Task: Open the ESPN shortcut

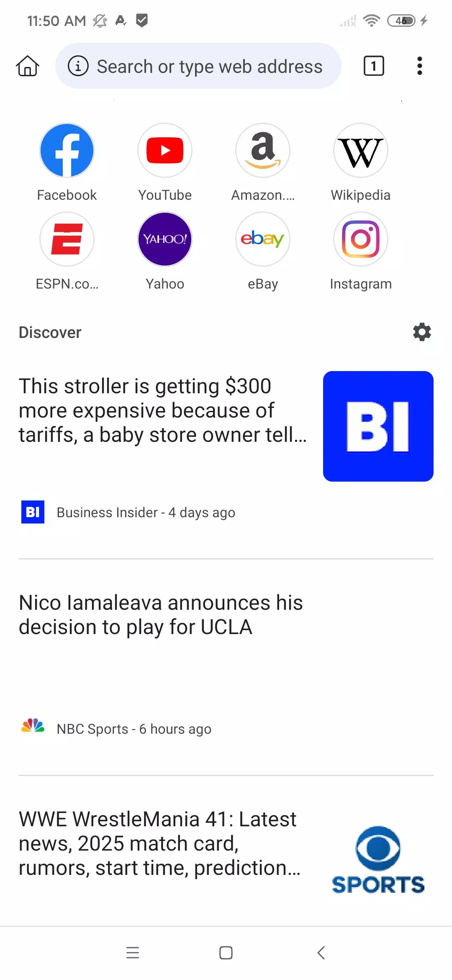Action: [67, 240]
